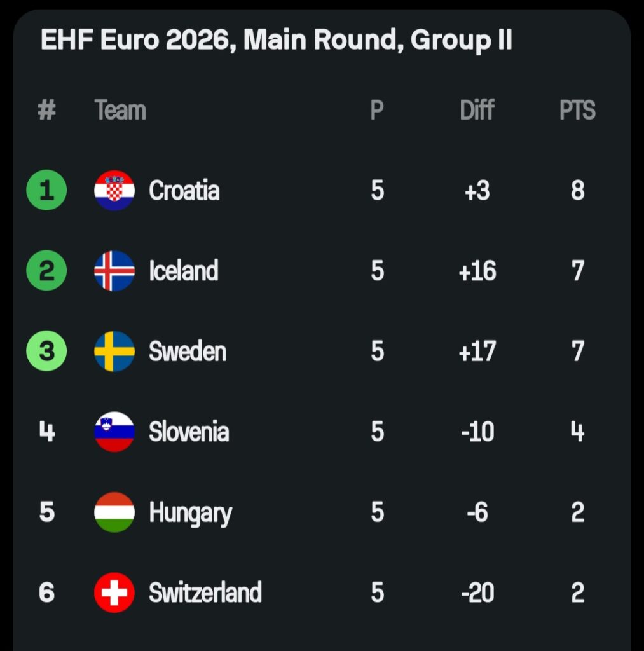Click the light green rank 3 badge
Viewport: 644px width, 651px height.
pos(46,351)
